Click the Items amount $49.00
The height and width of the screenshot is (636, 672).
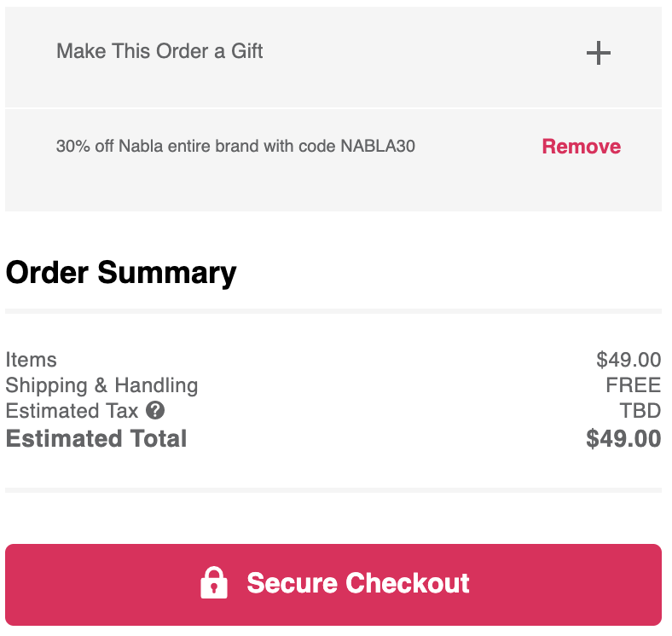(629, 360)
